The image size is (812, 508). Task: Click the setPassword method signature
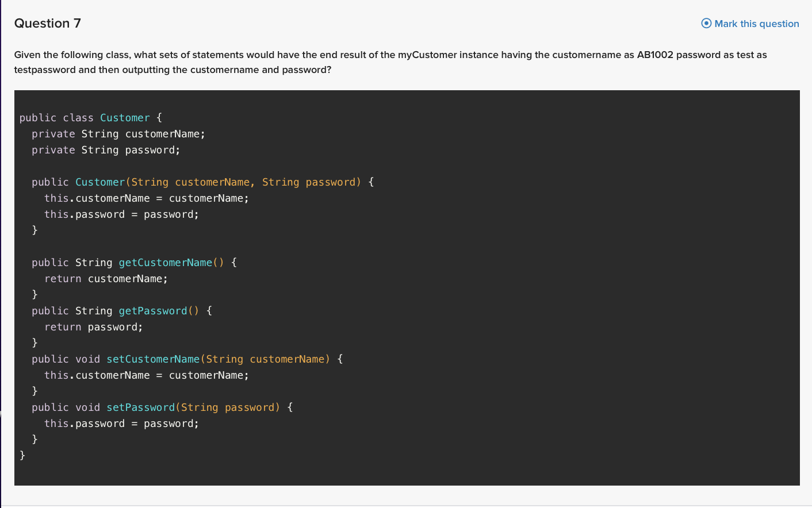pyautogui.click(x=162, y=407)
